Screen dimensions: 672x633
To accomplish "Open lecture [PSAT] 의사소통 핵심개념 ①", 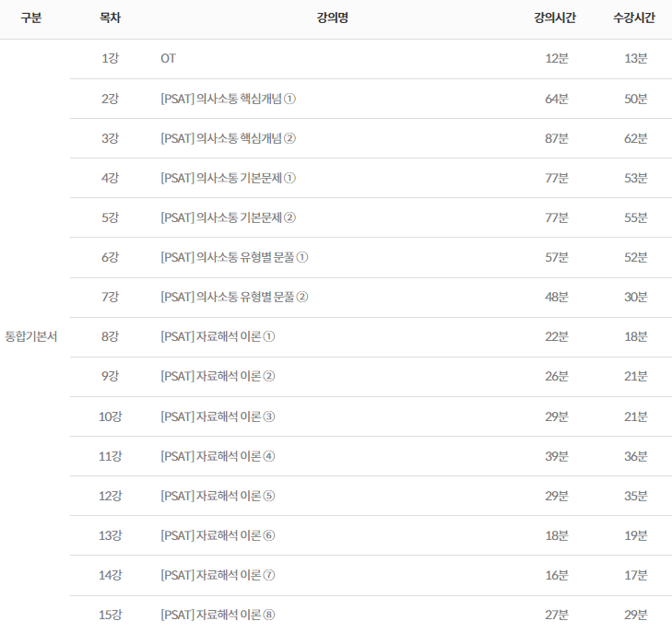I will 228,100.
